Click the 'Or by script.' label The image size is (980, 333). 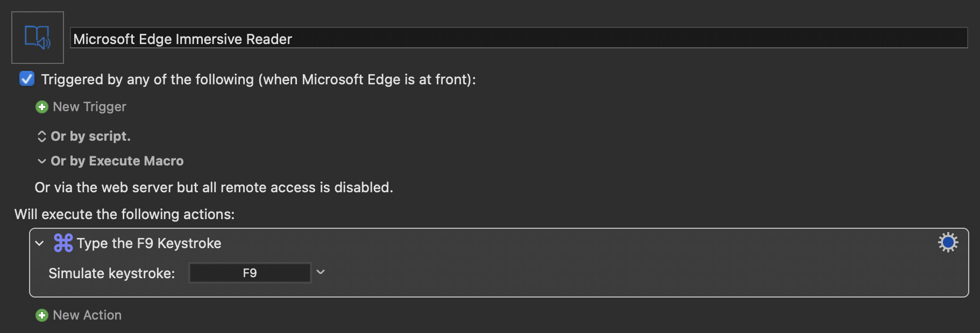[90, 136]
